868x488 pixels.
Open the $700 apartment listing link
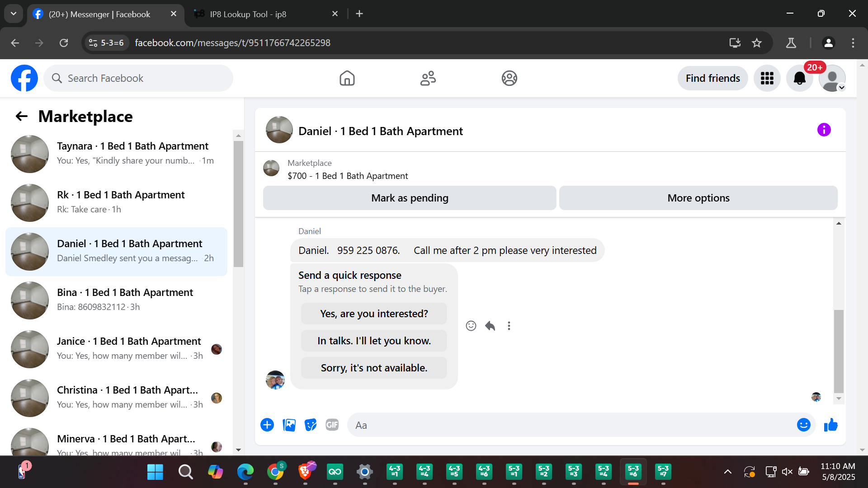348,176
